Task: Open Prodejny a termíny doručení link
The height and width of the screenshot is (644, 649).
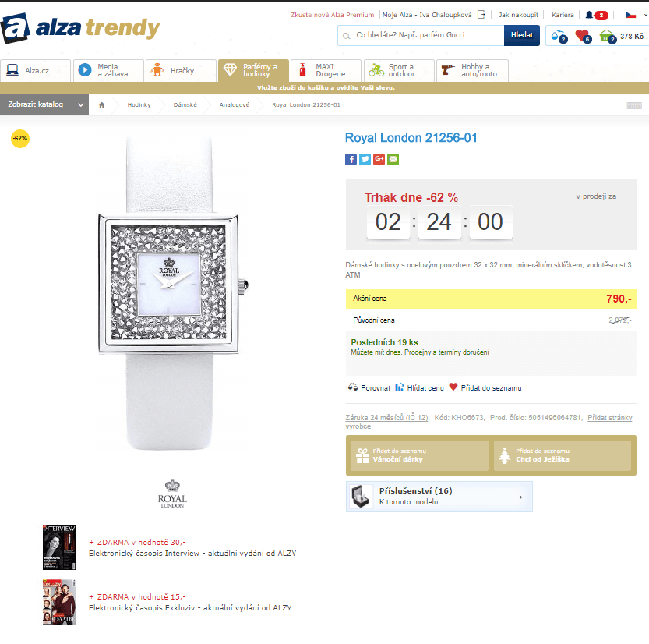Action: tap(446, 352)
